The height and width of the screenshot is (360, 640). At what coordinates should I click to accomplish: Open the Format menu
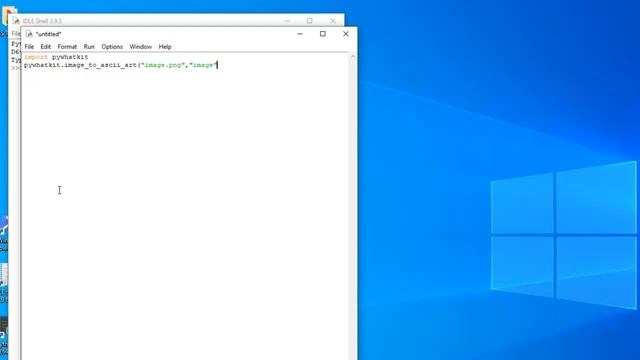click(67, 47)
